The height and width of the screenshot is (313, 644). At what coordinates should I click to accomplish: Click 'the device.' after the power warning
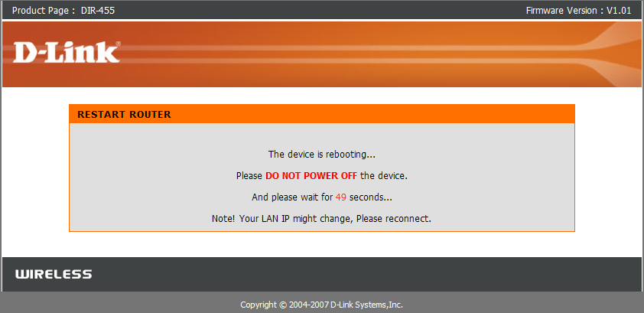[384, 176]
